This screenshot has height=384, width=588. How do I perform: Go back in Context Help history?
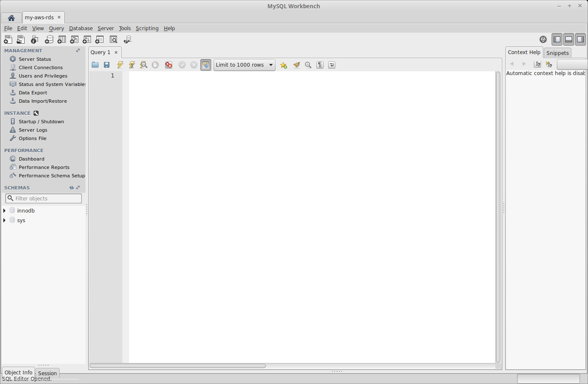tap(512, 64)
